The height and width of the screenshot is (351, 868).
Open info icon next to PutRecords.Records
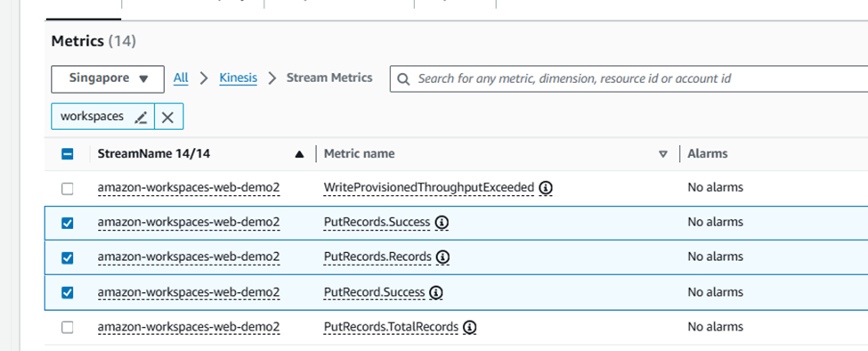point(442,257)
